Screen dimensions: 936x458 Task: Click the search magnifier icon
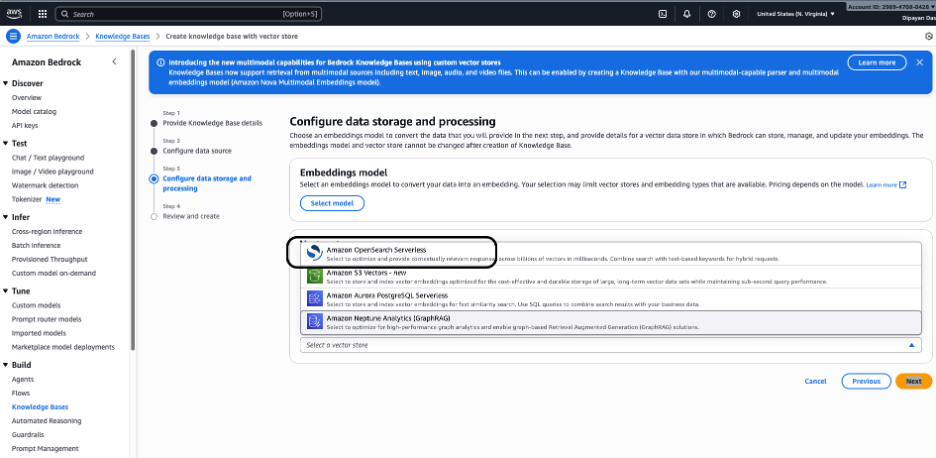[65, 14]
